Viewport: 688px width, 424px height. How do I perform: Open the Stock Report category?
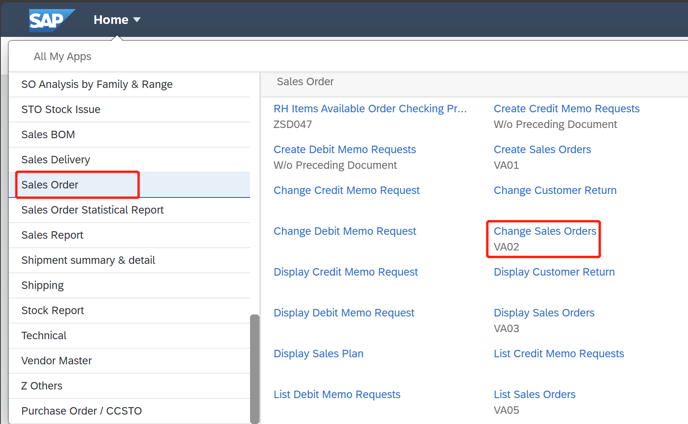[53, 310]
